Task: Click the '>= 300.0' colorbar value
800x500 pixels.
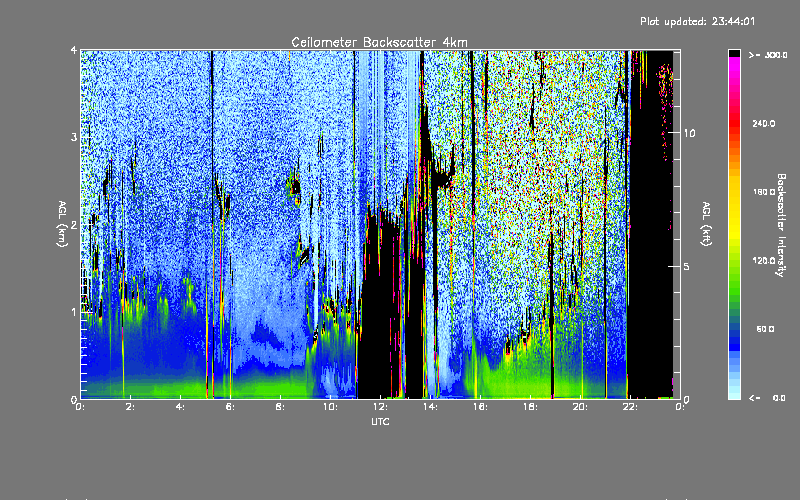Action: coord(768,55)
